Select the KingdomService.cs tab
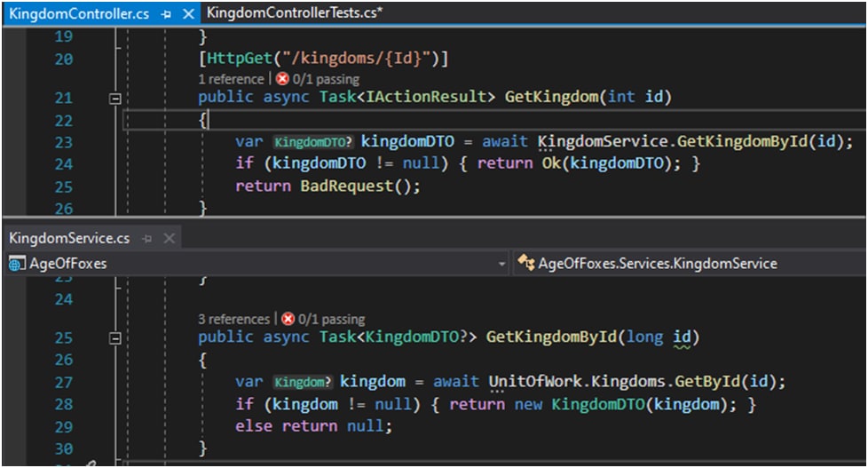This screenshot has height=468, width=868. click(x=69, y=238)
